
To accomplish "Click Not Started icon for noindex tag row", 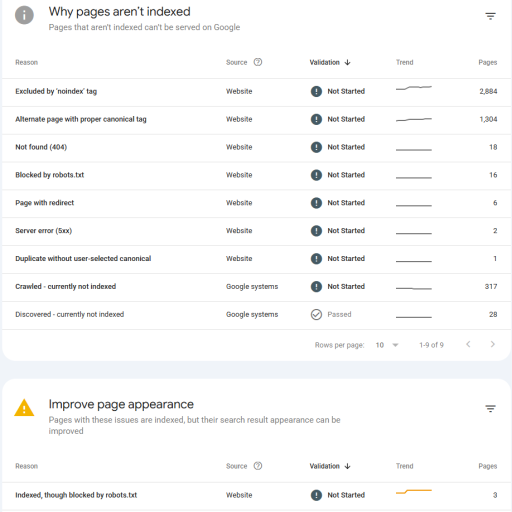I will coord(316,91).
